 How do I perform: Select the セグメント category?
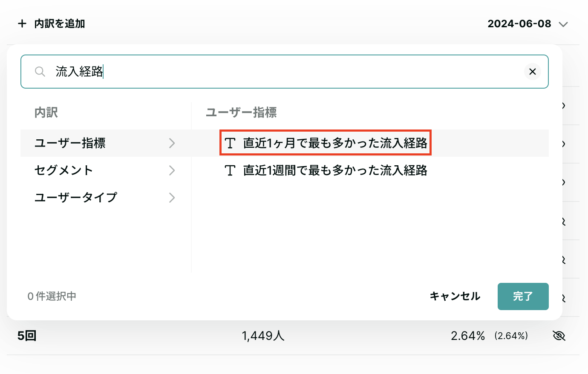(106, 170)
